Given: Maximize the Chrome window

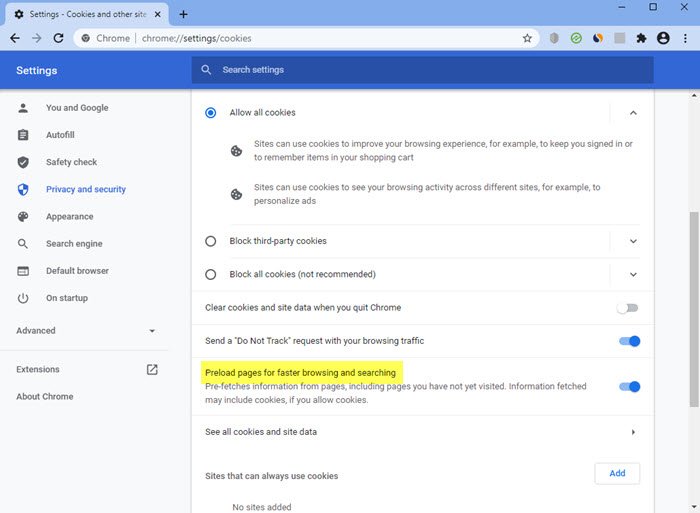Looking at the screenshot, I should (x=653, y=7).
